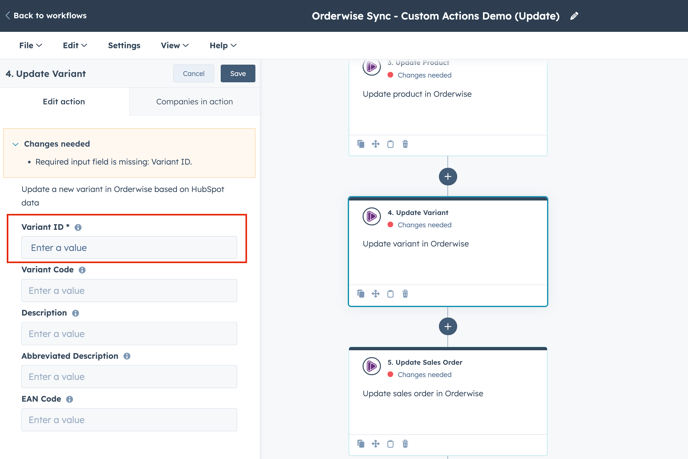Delete the Update Product action card

pyautogui.click(x=405, y=144)
